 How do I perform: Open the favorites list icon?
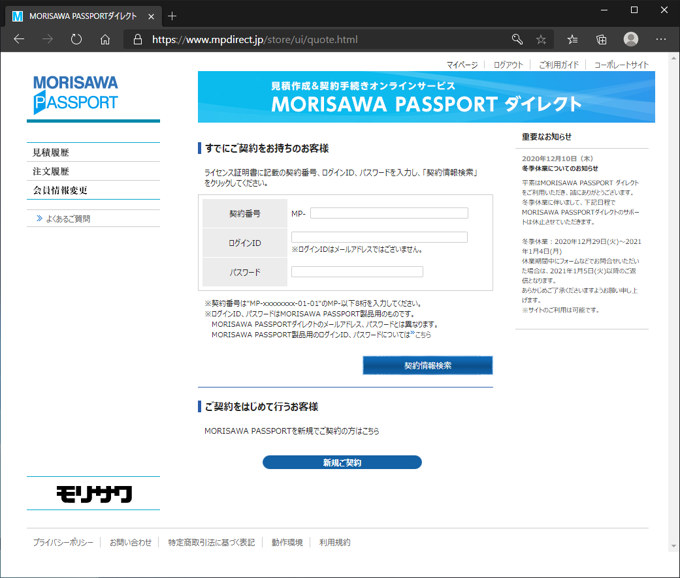click(572, 40)
